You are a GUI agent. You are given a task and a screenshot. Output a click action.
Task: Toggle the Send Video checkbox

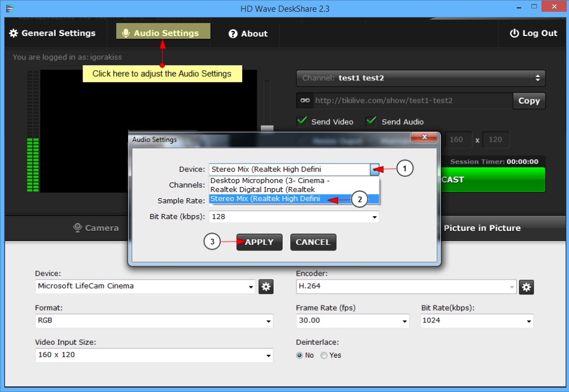[302, 121]
